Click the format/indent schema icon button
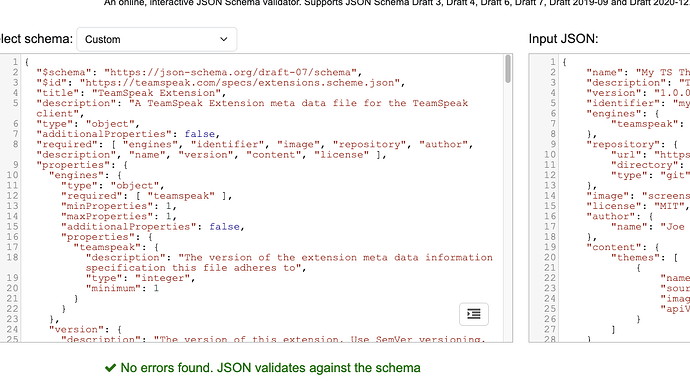The width and height of the screenshot is (690, 385). (x=473, y=314)
